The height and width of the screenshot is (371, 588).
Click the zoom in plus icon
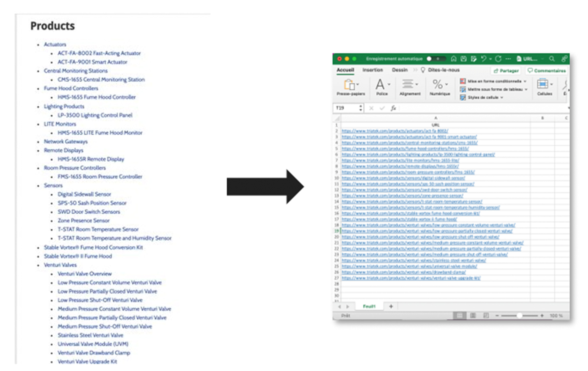(x=542, y=316)
